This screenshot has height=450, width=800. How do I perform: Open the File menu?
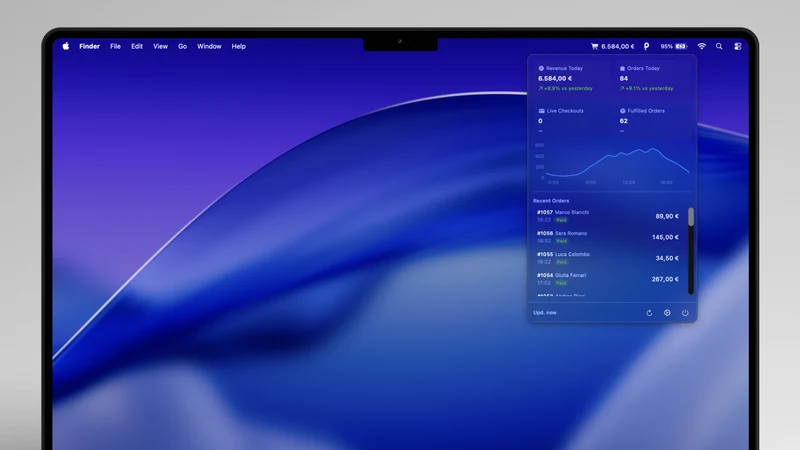click(x=115, y=46)
